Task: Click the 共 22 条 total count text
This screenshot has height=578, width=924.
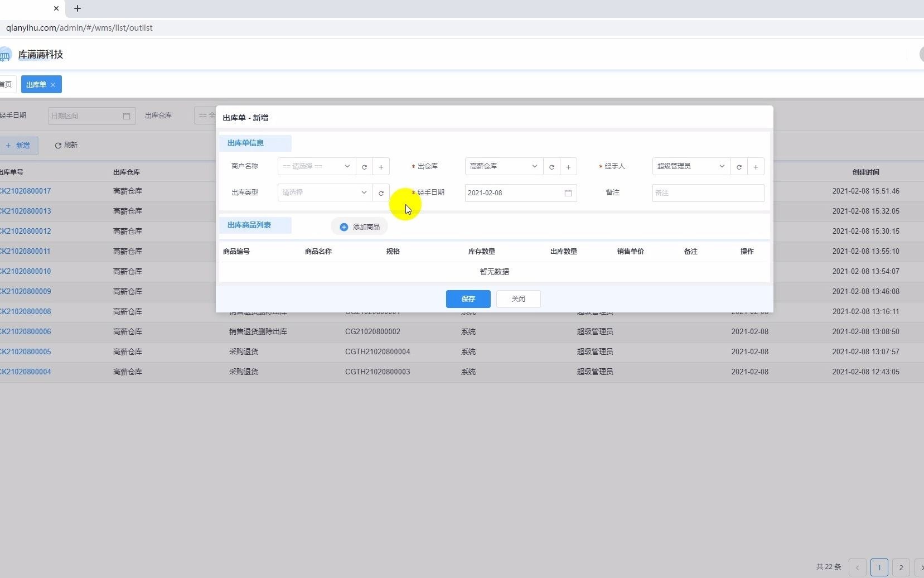Action: (829, 567)
